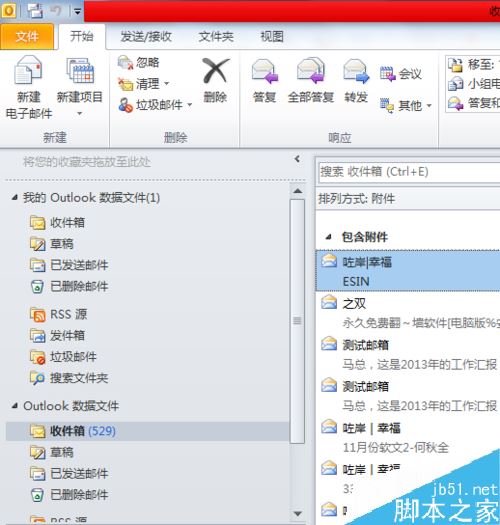Open 草稿 under Outlook 数据文件
Viewport: 500px width, 525px height.
[x=51, y=452]
